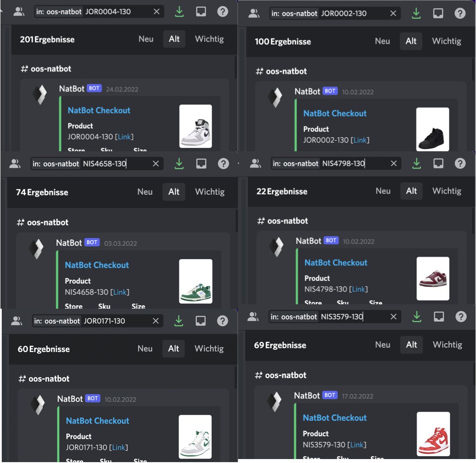The height and width of the screenshot is (463, 476).
Task: Open member list in JOR0004-130 search panel
Action: pyautogui.click(x=19, y=12)
